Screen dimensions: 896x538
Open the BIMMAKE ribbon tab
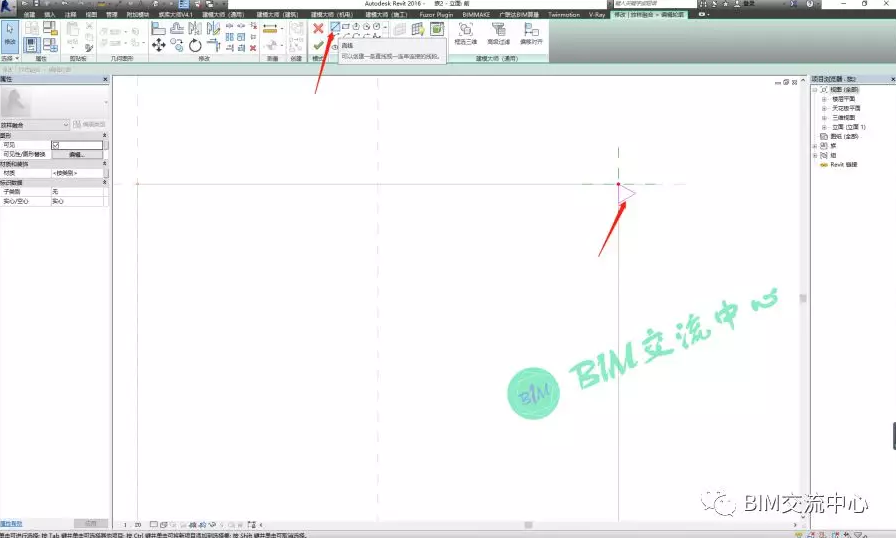pos(476,15)
